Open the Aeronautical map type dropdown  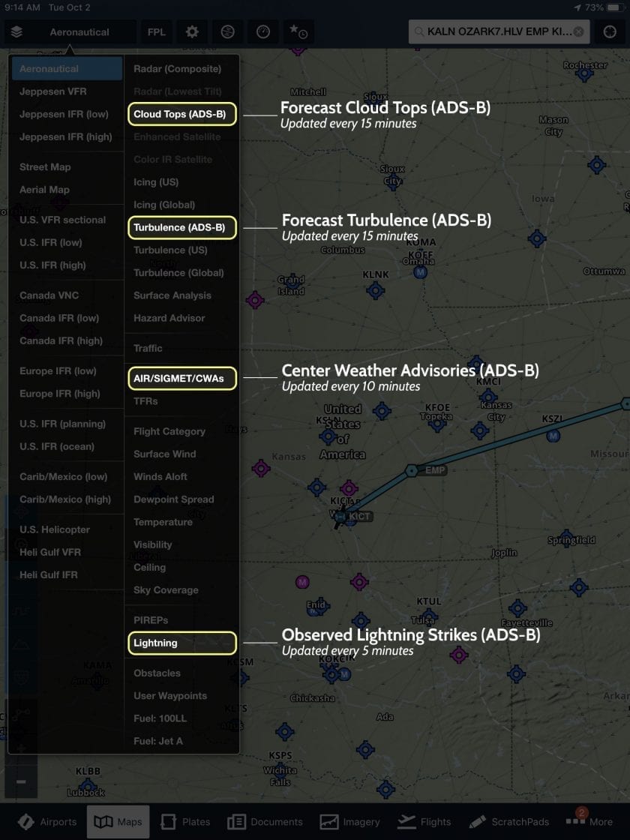click(x=78, y=31)
